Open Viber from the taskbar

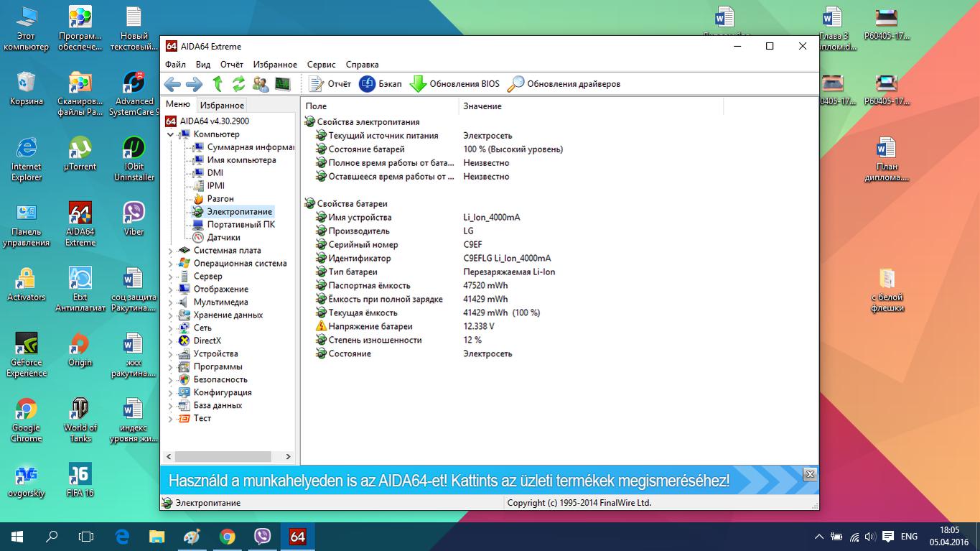(262, 537)
